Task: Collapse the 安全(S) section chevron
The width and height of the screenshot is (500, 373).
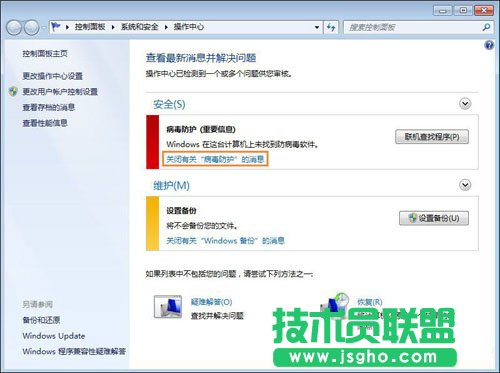Action: tap(465, 104)
